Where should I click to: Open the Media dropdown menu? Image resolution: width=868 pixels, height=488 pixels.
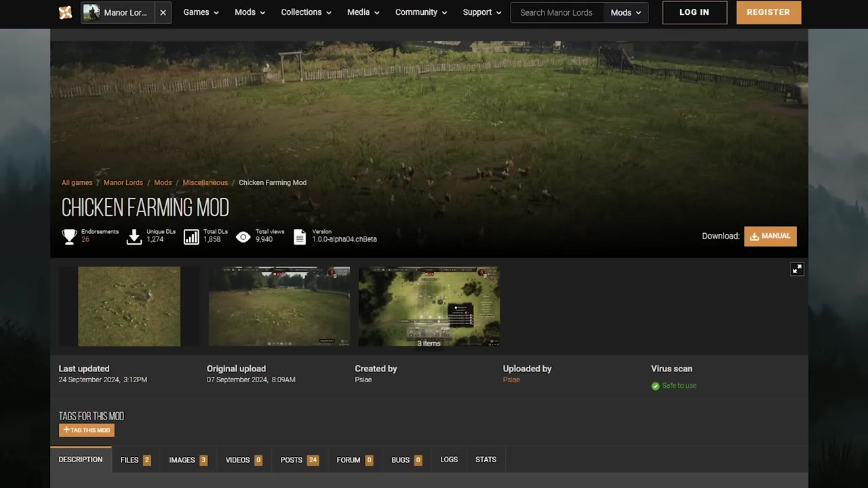click(363, 12)
